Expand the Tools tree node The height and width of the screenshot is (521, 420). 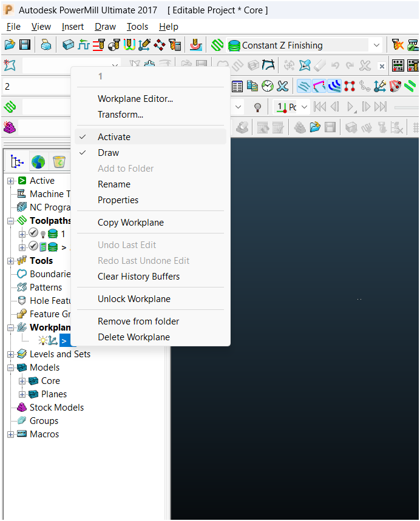[11, 261]
